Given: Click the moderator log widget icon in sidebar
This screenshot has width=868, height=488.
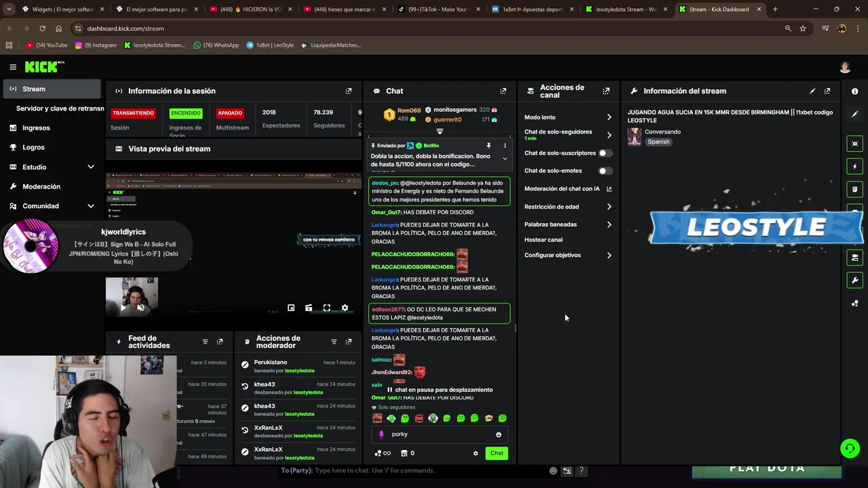Looking at the screenshot, I should click(x=854, y=190).
